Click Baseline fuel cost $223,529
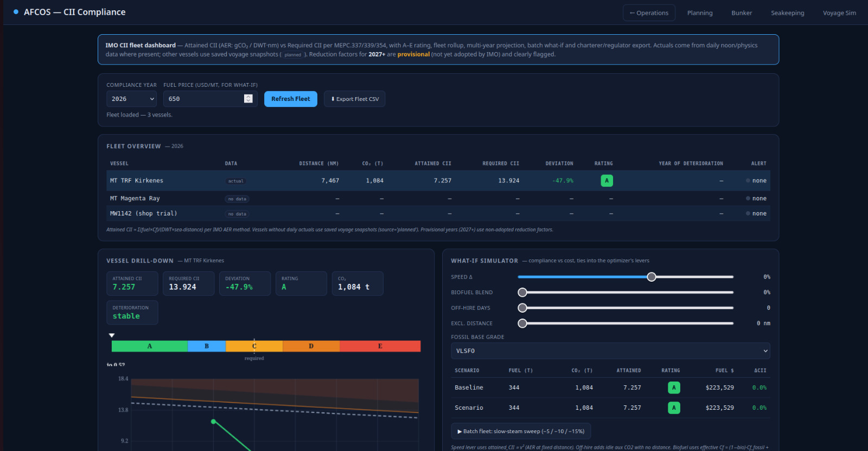This screenshot has width=868, height=451. (x=719, y=388)
